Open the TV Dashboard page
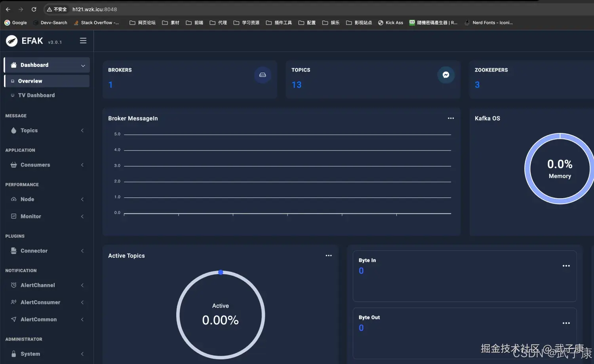 [47, 95]
